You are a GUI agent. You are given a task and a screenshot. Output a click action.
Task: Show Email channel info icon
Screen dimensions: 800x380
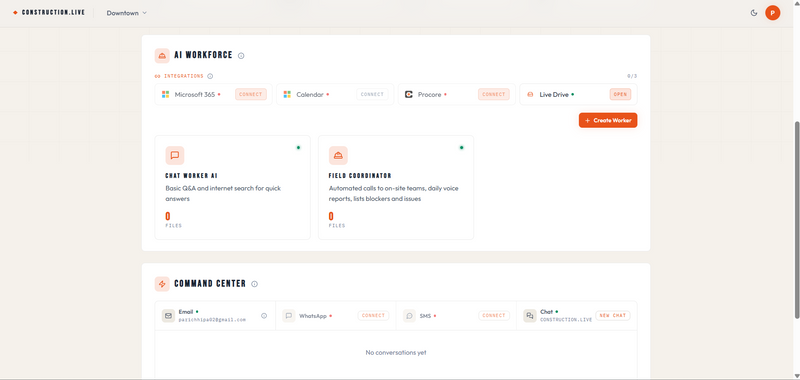click(264, 316)
